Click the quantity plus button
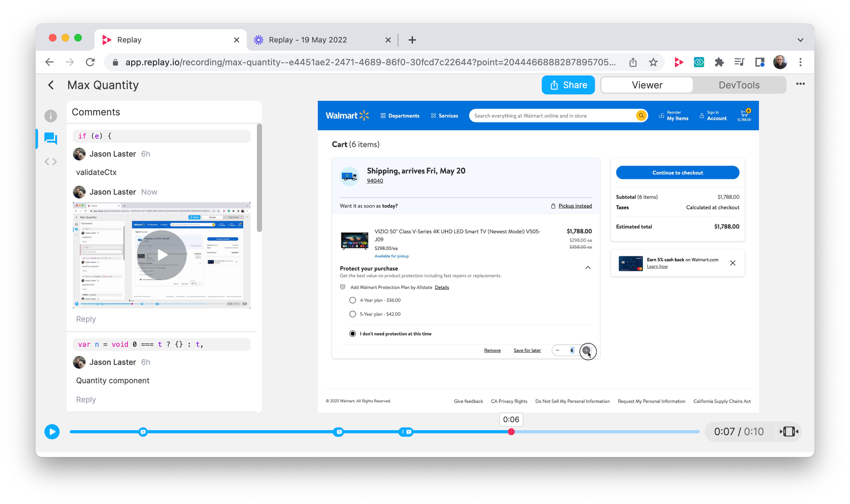 (586, 351)
